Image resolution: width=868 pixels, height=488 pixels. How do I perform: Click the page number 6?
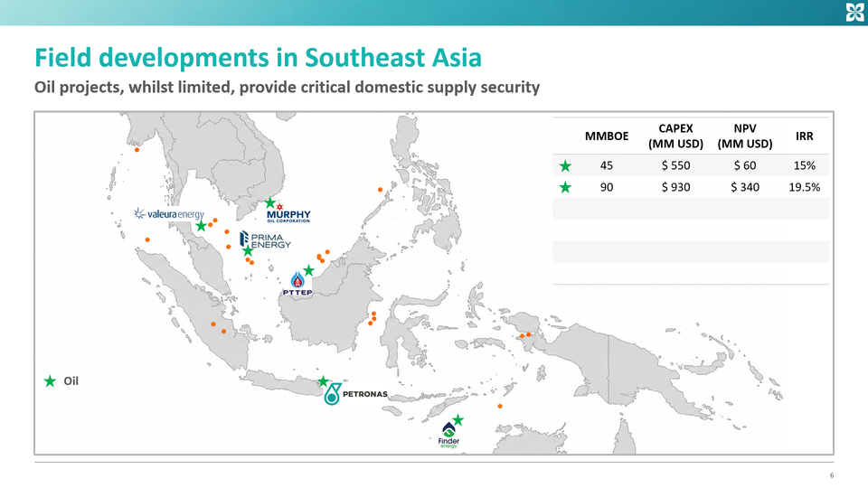click(x=832, y=475)
